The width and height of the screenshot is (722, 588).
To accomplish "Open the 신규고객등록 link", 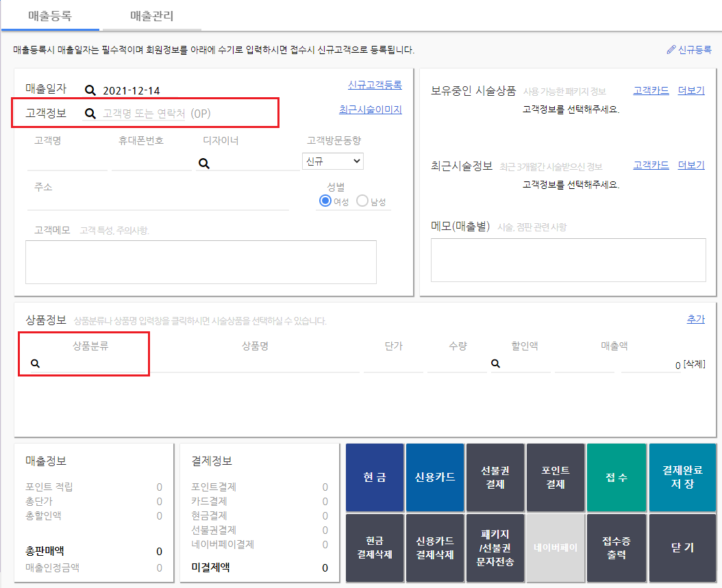I will (x=375, y=85).
